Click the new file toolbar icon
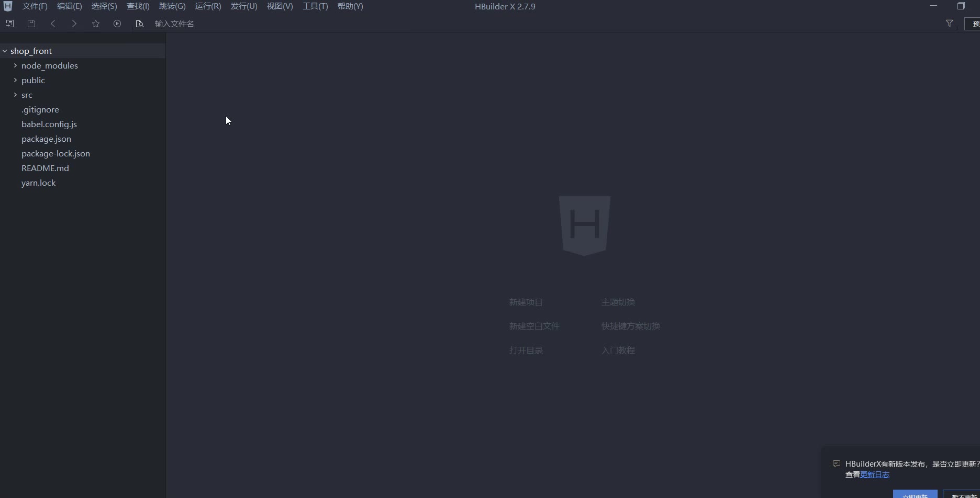 (x=10, y=24)
